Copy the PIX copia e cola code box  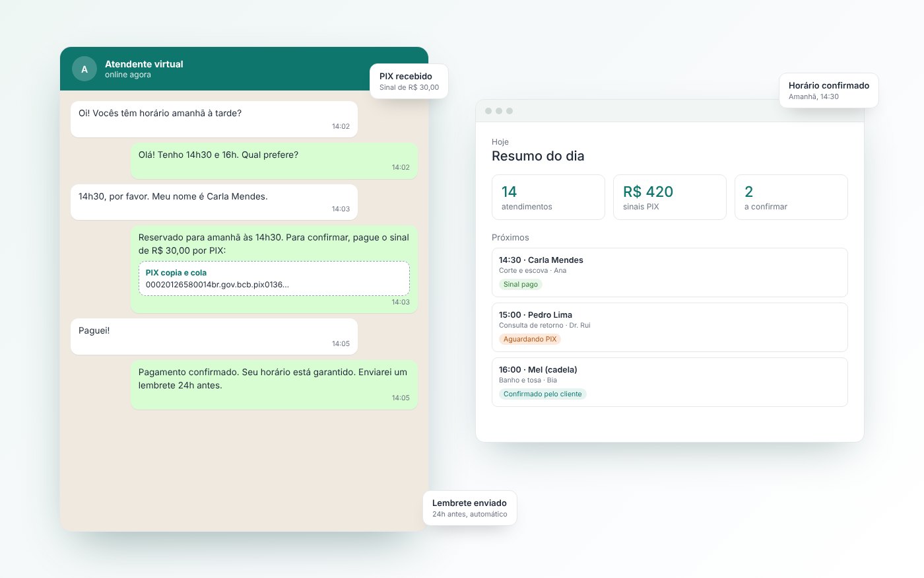(274, 278)
